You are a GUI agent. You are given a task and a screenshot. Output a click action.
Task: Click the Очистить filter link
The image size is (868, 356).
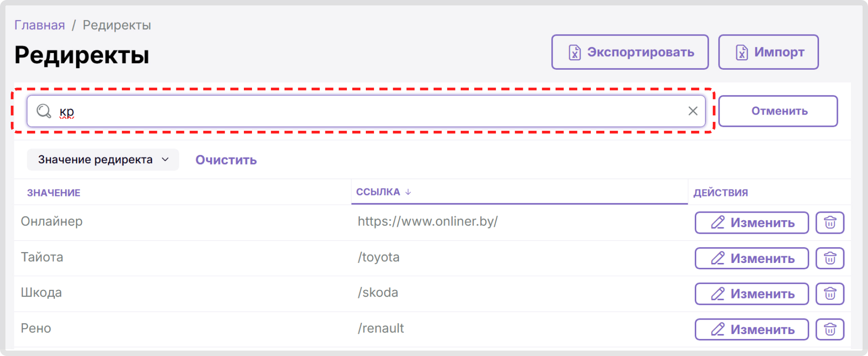pyautogui.click(x=226, y=160)
